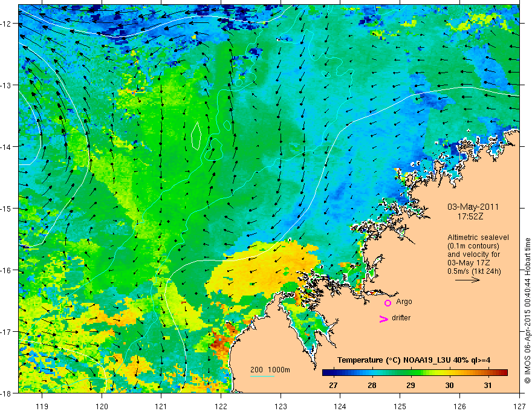
Task: Click the Temperature NOAA19_L3U colorbar title
Action: click(414, 360)
